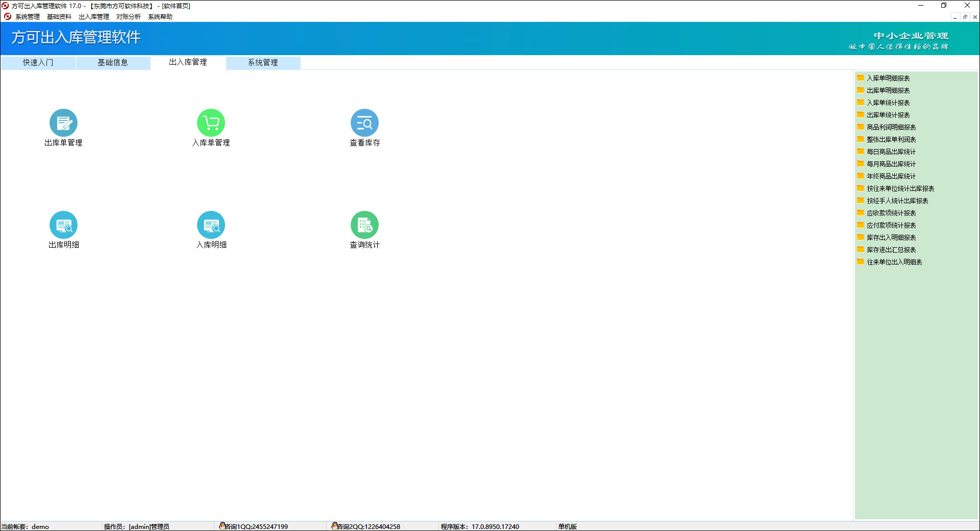Open the 入库单管理 shopping cart icon
The width and height of the screenshot is (980, 531).
pos(211,123)
